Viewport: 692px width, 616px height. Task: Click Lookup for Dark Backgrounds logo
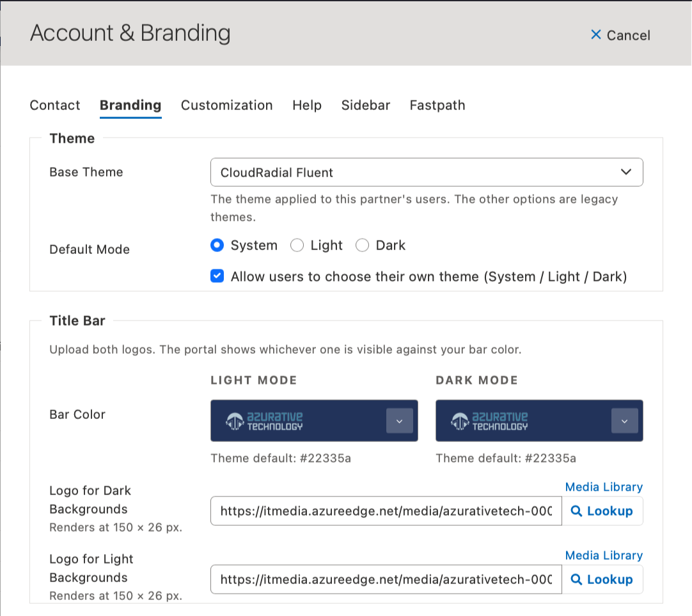tap(602, 511)
